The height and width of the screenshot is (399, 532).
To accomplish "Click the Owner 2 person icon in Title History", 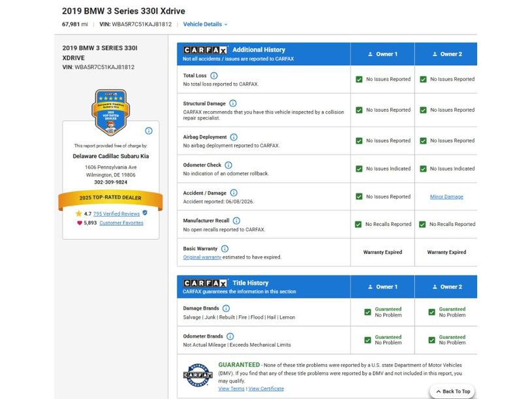I will [435, 287].
